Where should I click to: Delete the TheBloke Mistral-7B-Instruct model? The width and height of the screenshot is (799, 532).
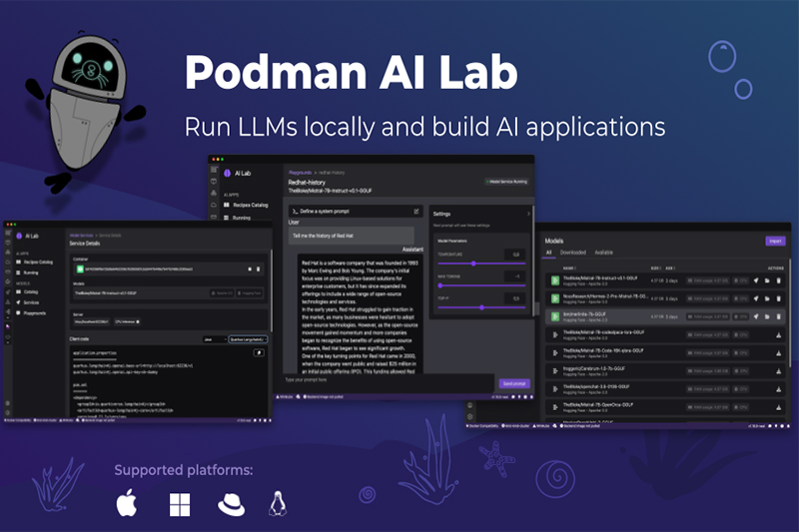coord(779,280)
